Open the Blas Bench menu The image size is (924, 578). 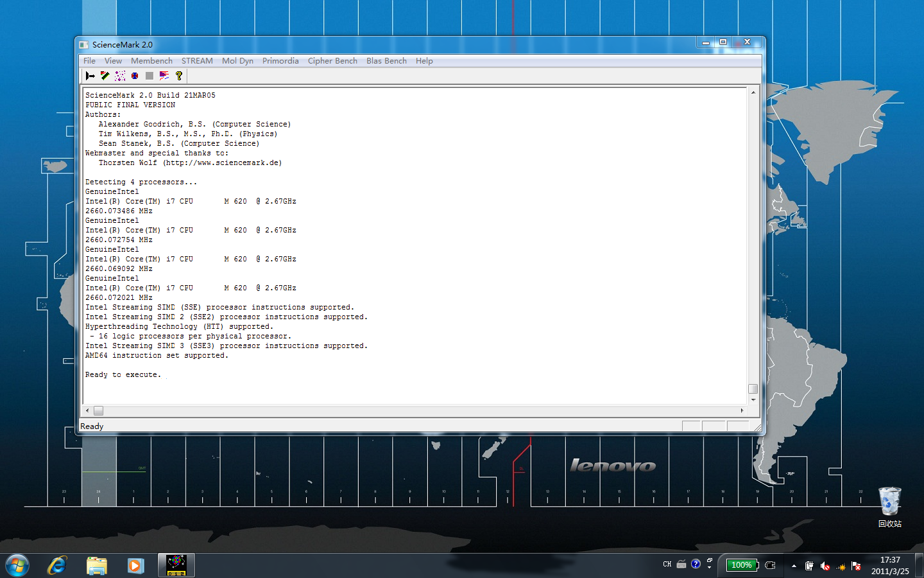click(386, 61)
